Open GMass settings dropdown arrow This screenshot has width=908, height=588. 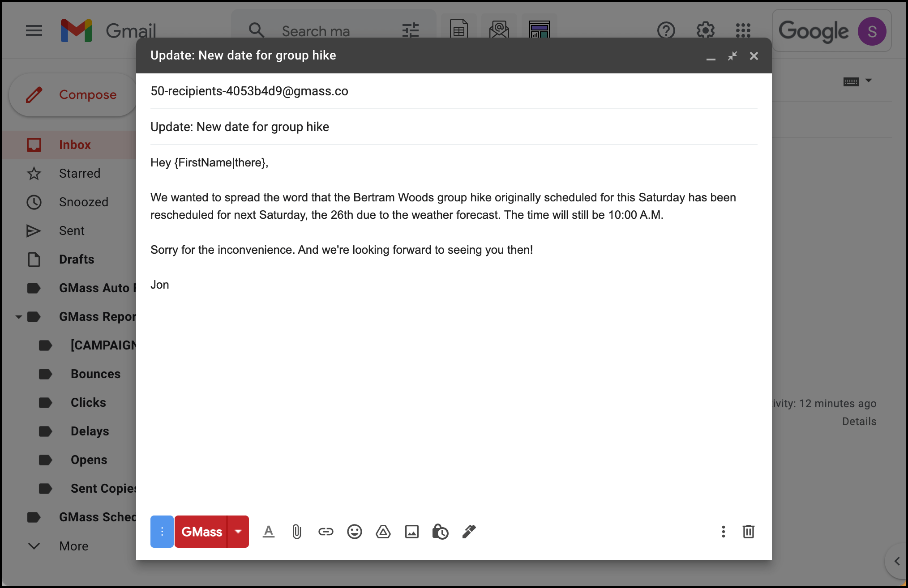click(x=238, y=532)
